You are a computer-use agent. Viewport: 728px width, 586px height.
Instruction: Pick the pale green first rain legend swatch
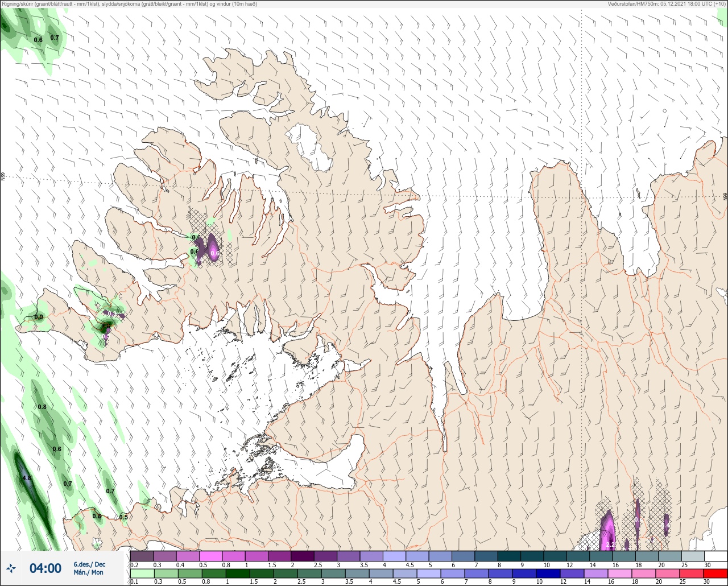point(142,573)
